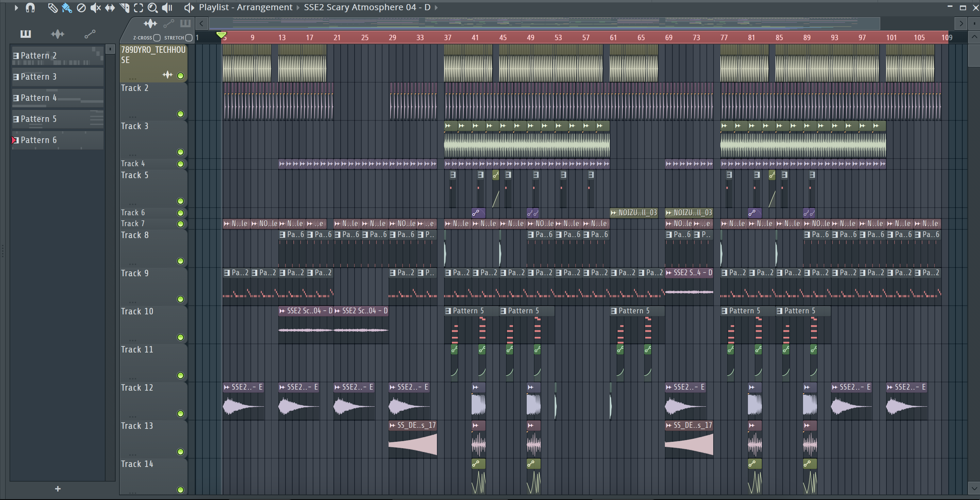Image resolution: width=980 pixels, height=500 pixels.
Task: Select the Mute tool
Action: 96,7
